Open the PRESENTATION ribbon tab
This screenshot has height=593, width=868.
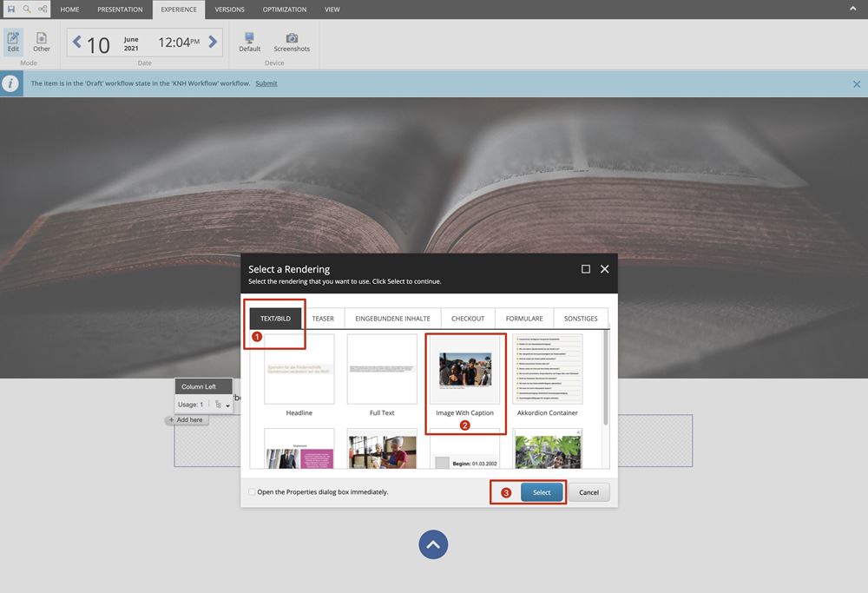120,10
